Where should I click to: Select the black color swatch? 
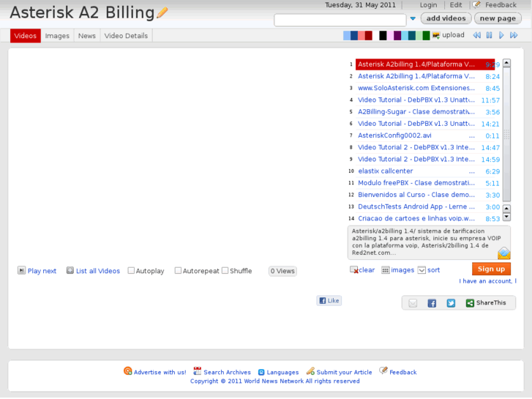pyautogui.click(x=383, y=36)
